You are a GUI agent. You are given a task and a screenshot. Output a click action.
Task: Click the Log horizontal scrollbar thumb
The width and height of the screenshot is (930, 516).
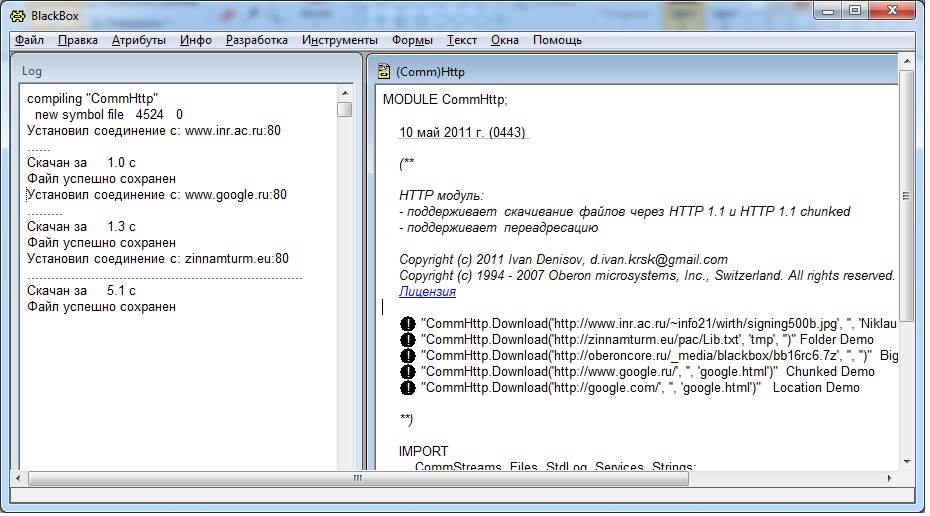coord(355,478)
